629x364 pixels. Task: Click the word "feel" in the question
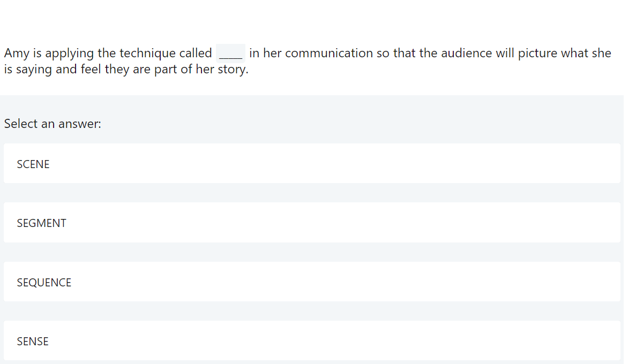click(x=91, y=70)
